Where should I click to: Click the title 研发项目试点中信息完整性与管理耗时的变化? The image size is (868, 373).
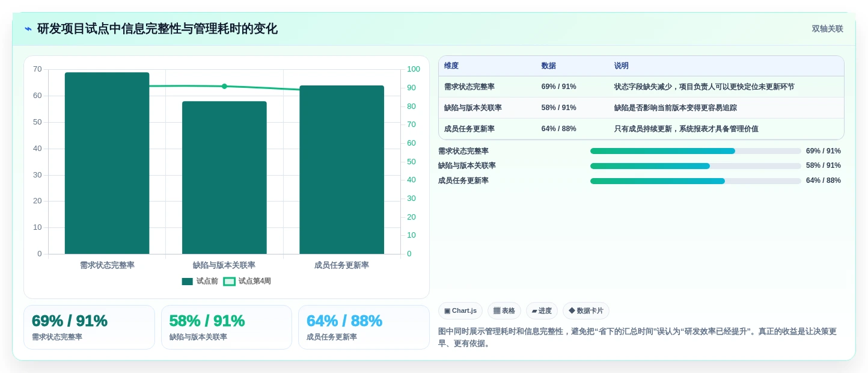point(157,29)
